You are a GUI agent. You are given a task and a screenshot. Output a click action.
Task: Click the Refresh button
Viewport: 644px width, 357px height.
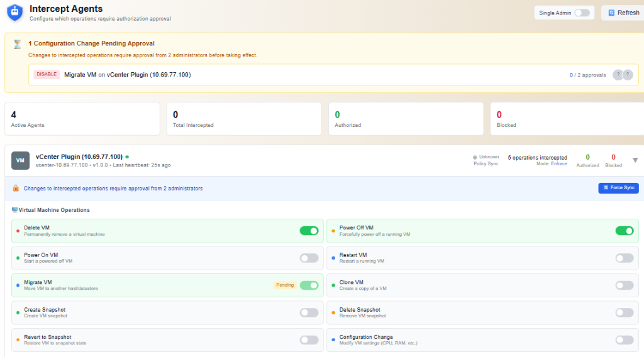[x=623, y=13]
